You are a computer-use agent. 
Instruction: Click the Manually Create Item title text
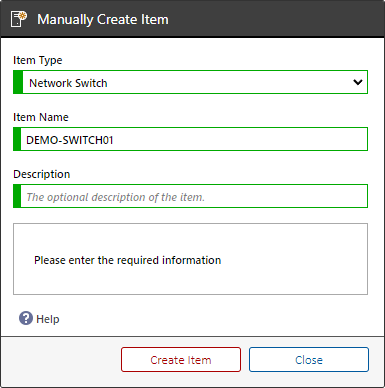click(103, 19)
